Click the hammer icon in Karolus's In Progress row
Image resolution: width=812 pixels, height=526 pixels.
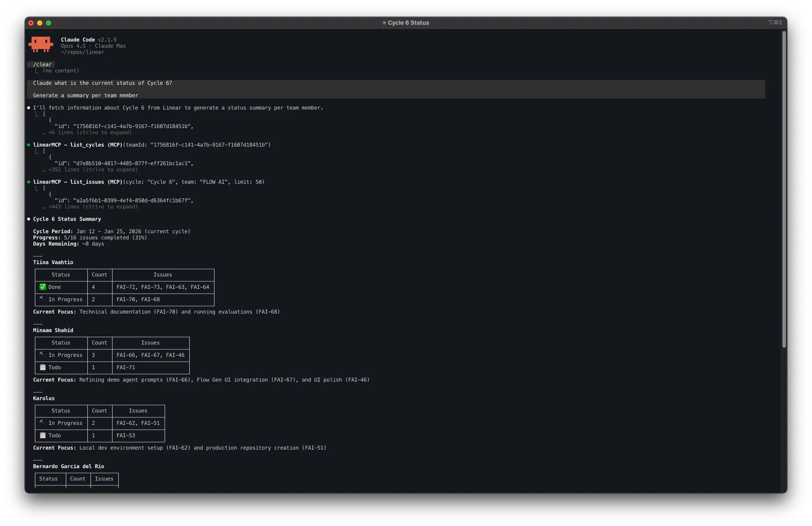(x=42, y=423)
